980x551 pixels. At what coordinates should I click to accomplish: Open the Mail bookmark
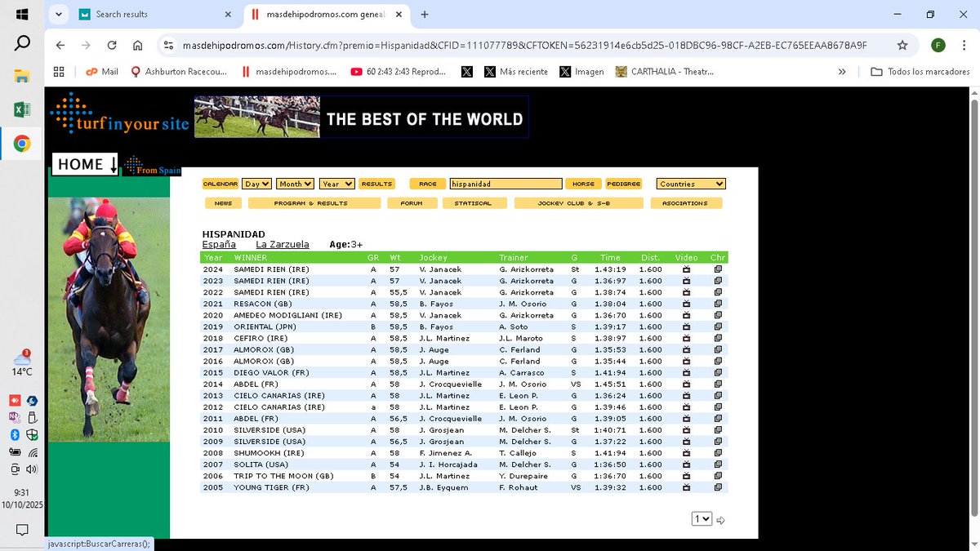pyautogui.click(x=102, y=72)
